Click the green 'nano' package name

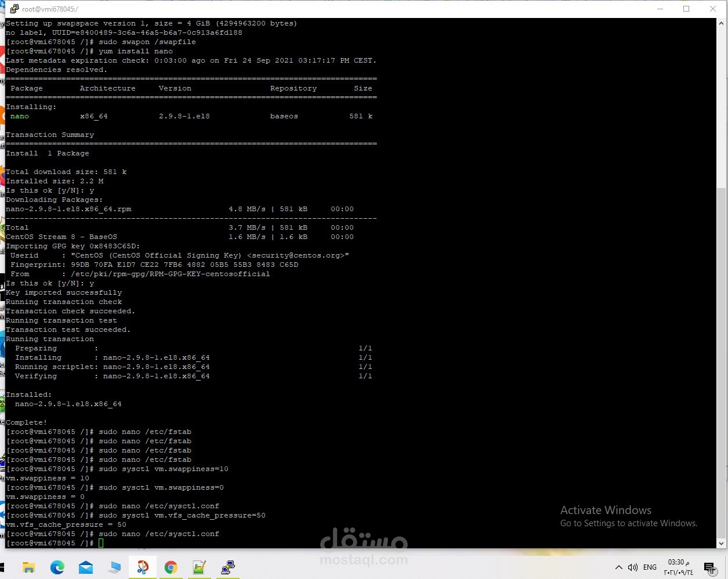click(20, 116)
